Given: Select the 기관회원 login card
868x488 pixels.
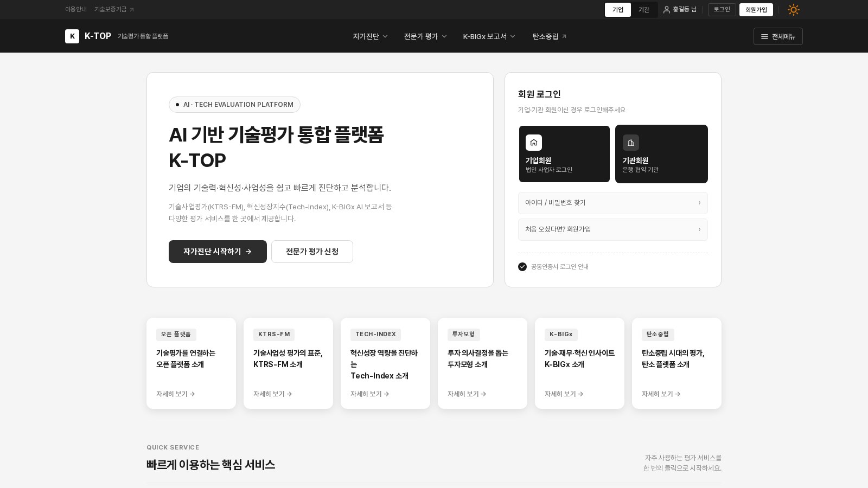Looking at the screenshot, I should [x=661, y=154].
